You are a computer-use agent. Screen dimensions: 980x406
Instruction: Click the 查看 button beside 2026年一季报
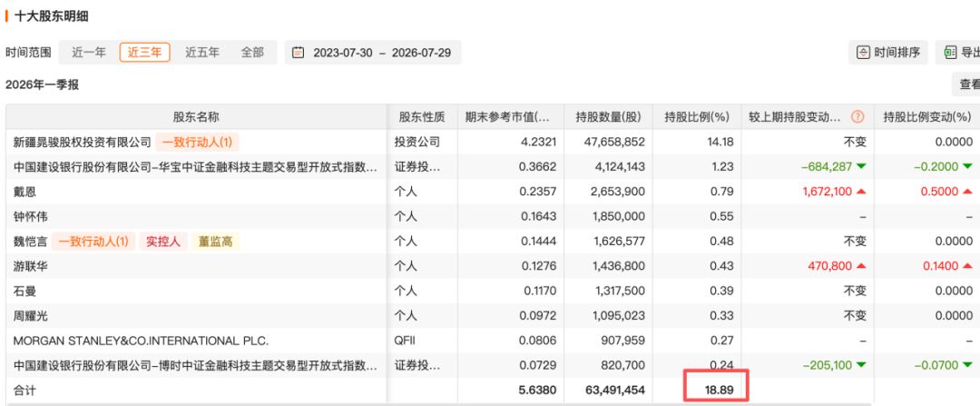point(965,84)
